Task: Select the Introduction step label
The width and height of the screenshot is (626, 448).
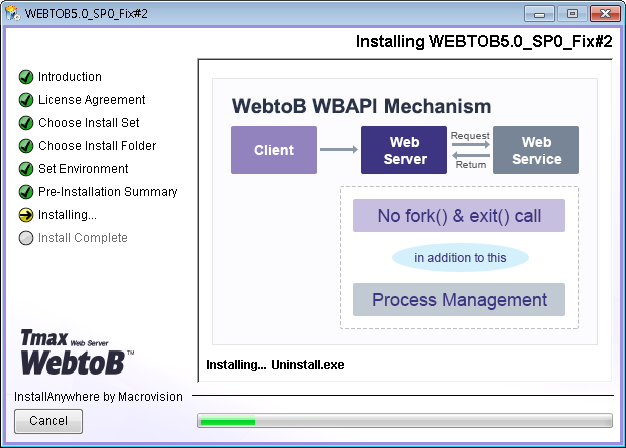Action: 70,77
